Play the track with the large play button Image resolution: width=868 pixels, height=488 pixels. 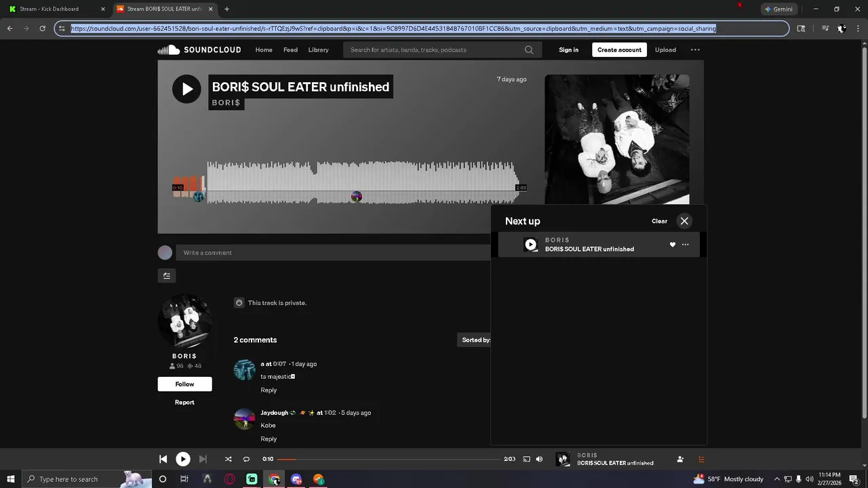pyautogui.click(x=186, y=89)
